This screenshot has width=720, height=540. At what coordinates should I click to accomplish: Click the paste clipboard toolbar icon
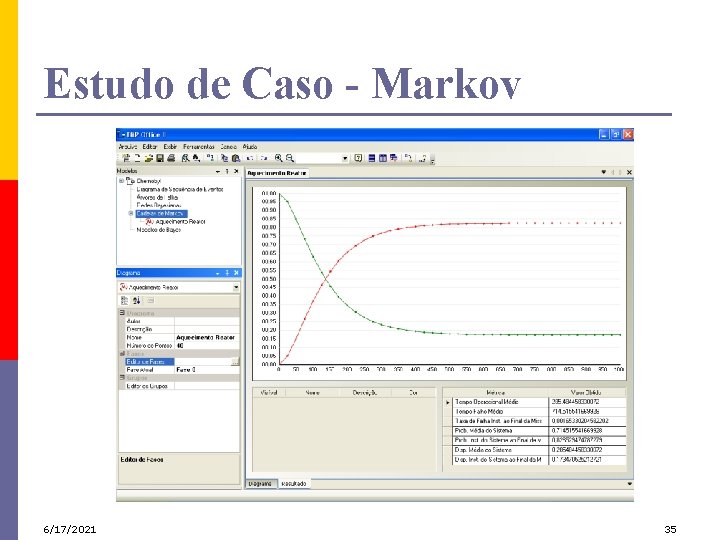click(236, 158)
